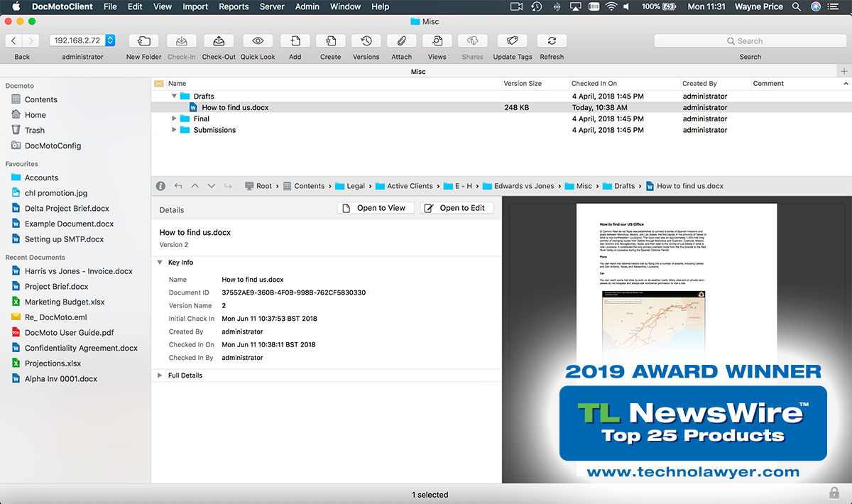Expand the Submissions folder

coord(174,130)
